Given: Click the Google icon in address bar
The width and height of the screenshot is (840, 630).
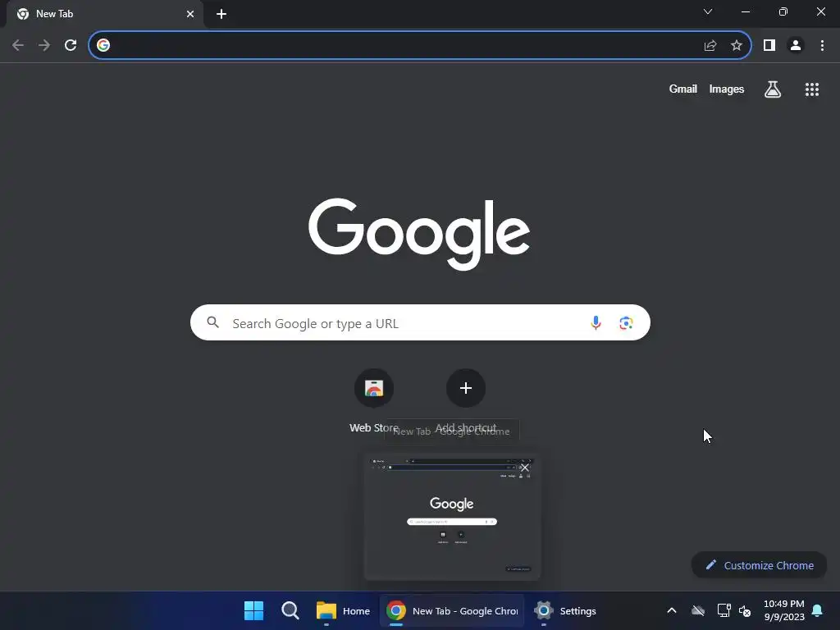Looking at the screenshot, I should pyautogui.click(x=103, y=45).
